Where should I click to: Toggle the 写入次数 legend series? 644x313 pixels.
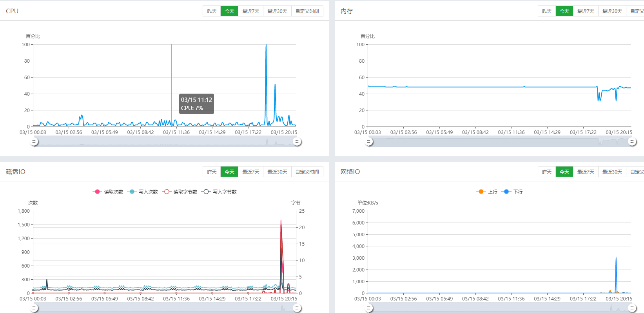[143, 192]
